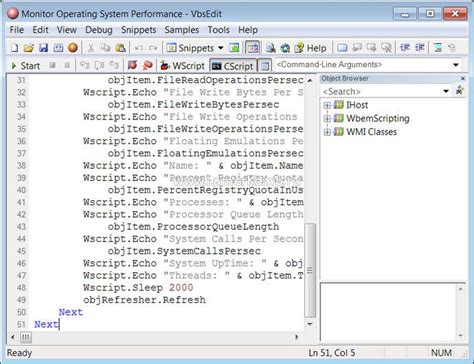474x364 pixels.
Task: Open the Object Browser Search dropdown arrow
Action: point(446,91)
